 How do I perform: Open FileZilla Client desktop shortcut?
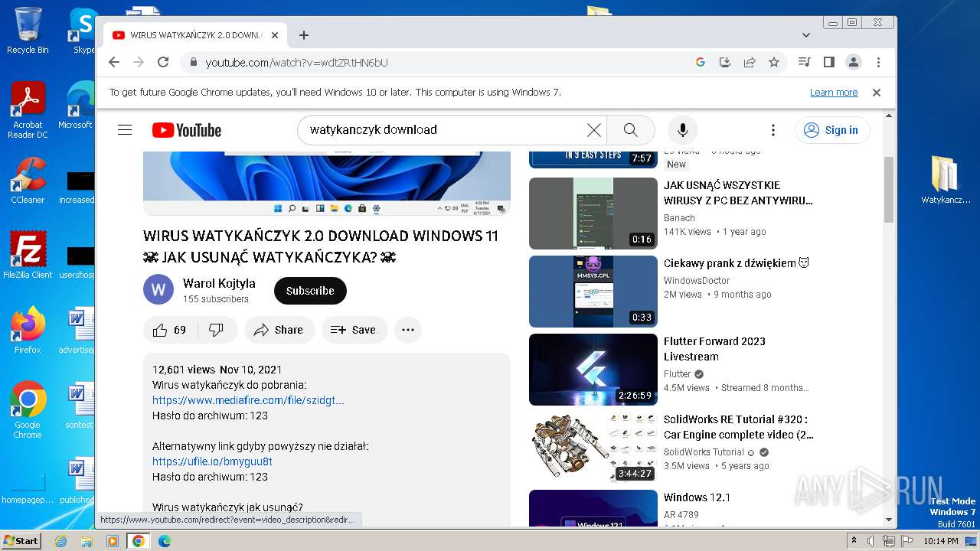[28, 256]
